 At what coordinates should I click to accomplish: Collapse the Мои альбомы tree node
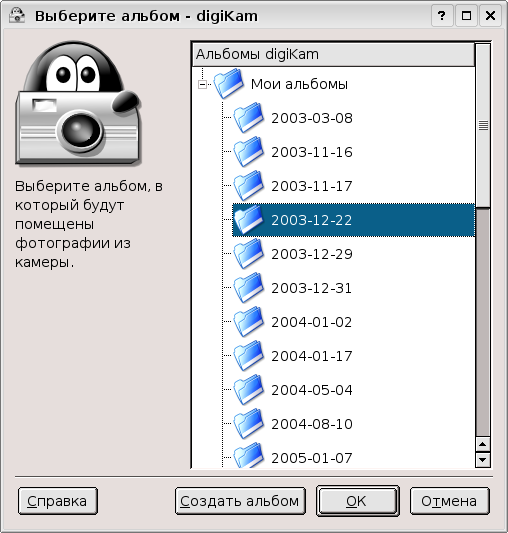(202, 84)
